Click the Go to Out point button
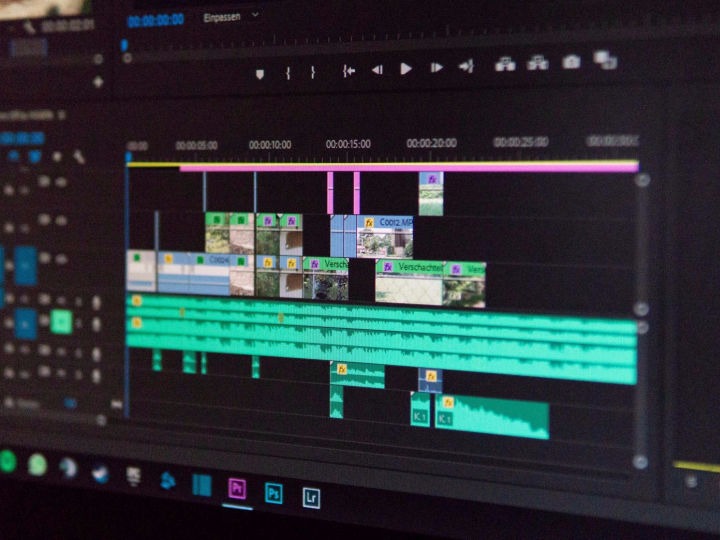 pos(466,67)
